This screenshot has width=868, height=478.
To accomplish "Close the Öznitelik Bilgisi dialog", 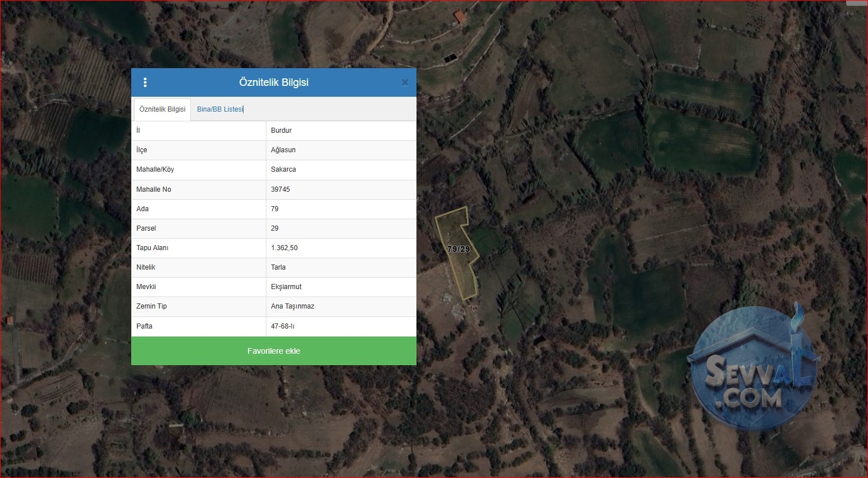I will (x=404, y=82).
